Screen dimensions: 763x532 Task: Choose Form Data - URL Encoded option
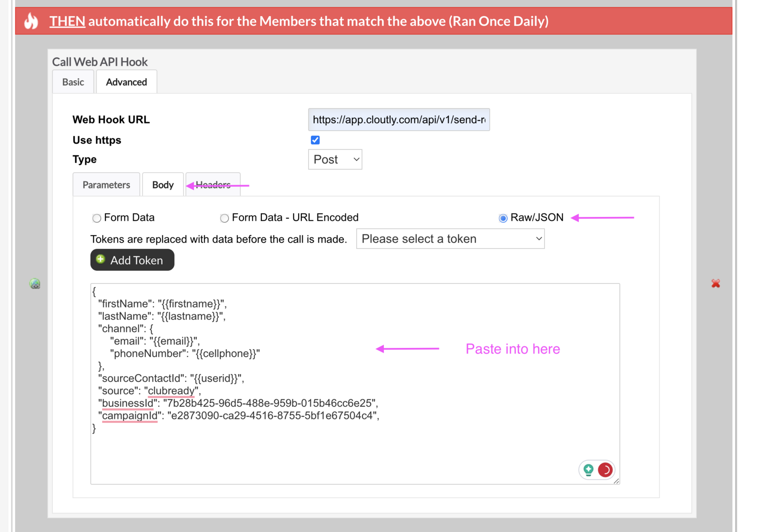pyautogui.click(x=224, y=218)
